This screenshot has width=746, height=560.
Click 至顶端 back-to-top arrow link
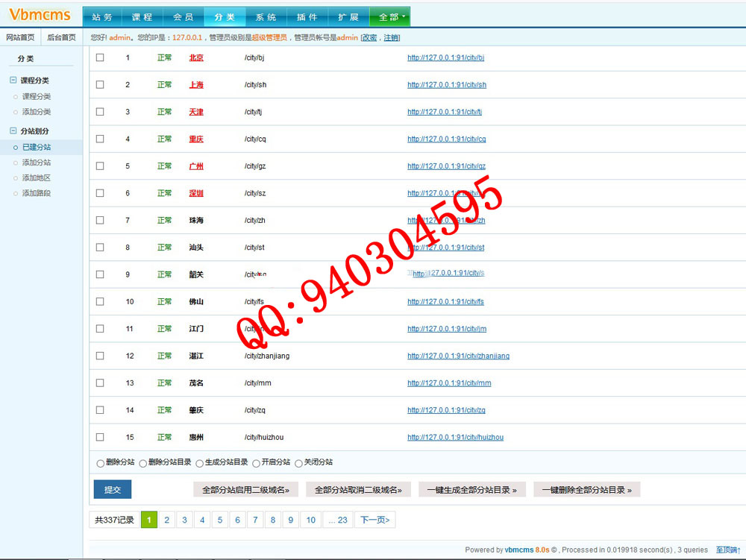pos(726,550)
